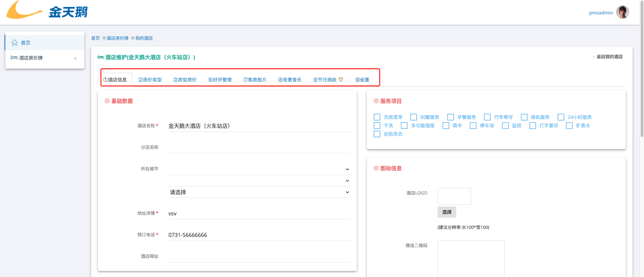Click the 酒店房价牌 breadcrumb link
The width and height of the screenshot is (644, 277).
tap(117, 38)
